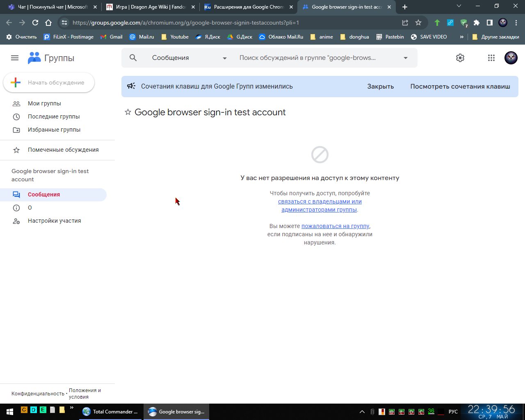Reload the page

pyautogui.click(x=35, y=23)
